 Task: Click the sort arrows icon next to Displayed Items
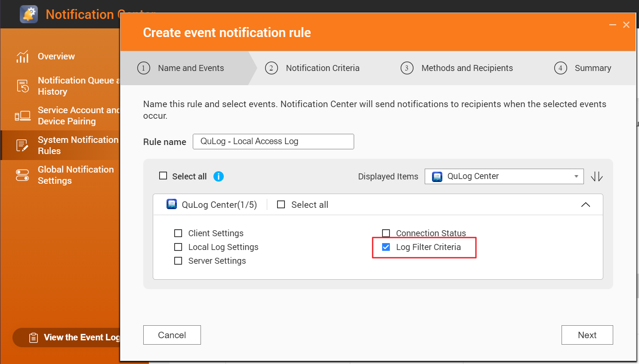[597, 176]
